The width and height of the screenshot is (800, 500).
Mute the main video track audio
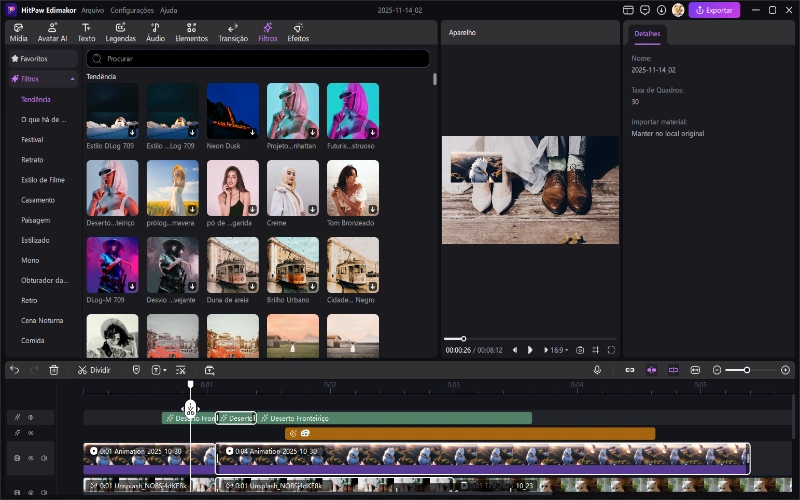pyautogui.click(x=45, y=458)
